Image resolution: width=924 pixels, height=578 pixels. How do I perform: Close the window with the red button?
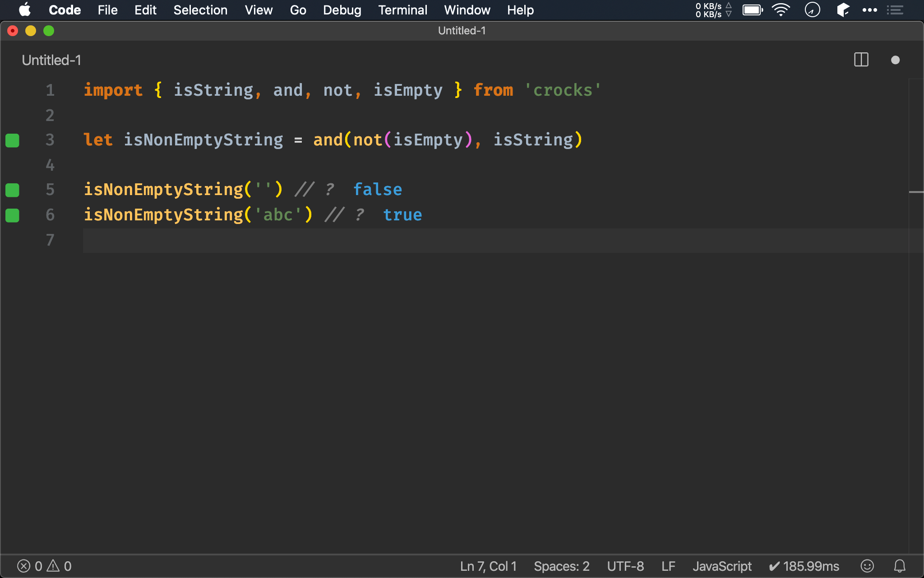13,31
